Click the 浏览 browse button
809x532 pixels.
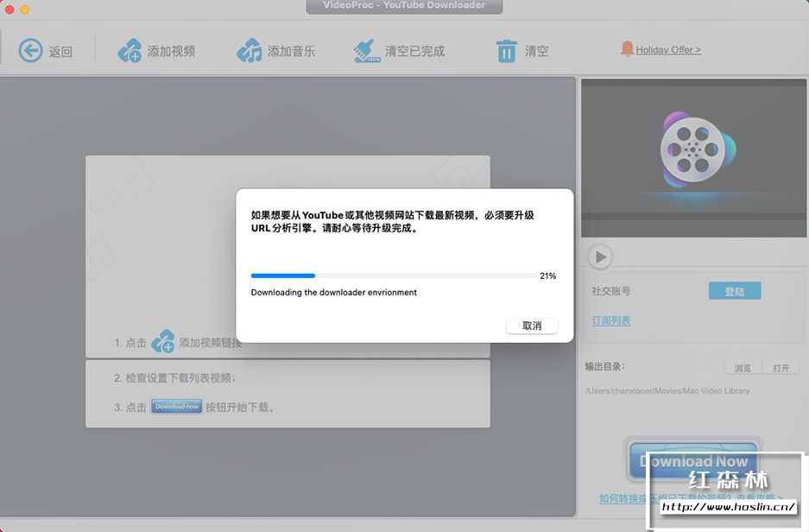742,367
